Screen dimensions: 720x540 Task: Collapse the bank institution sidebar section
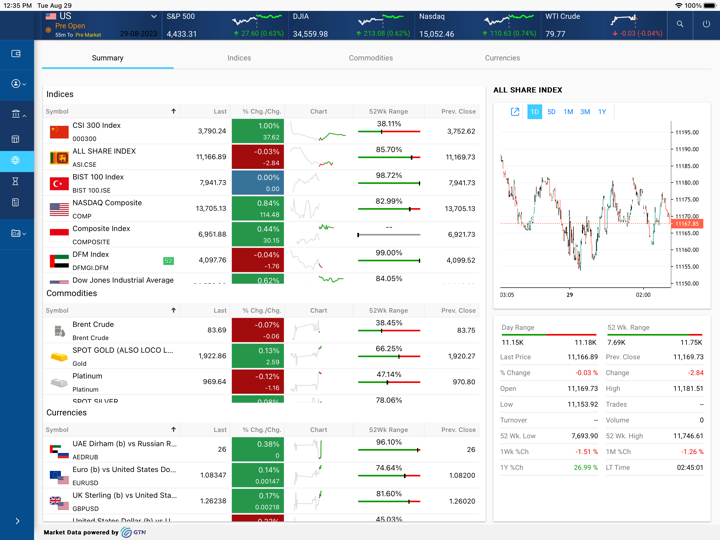18,115
